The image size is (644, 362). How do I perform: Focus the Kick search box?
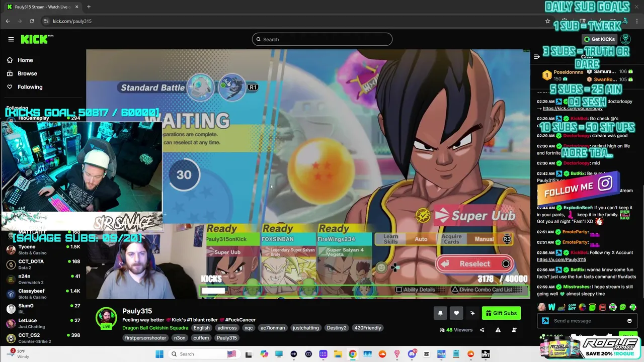322,39
